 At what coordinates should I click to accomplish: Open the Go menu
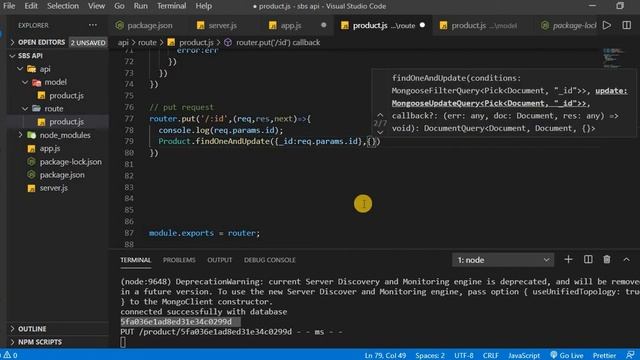[119, 6]
